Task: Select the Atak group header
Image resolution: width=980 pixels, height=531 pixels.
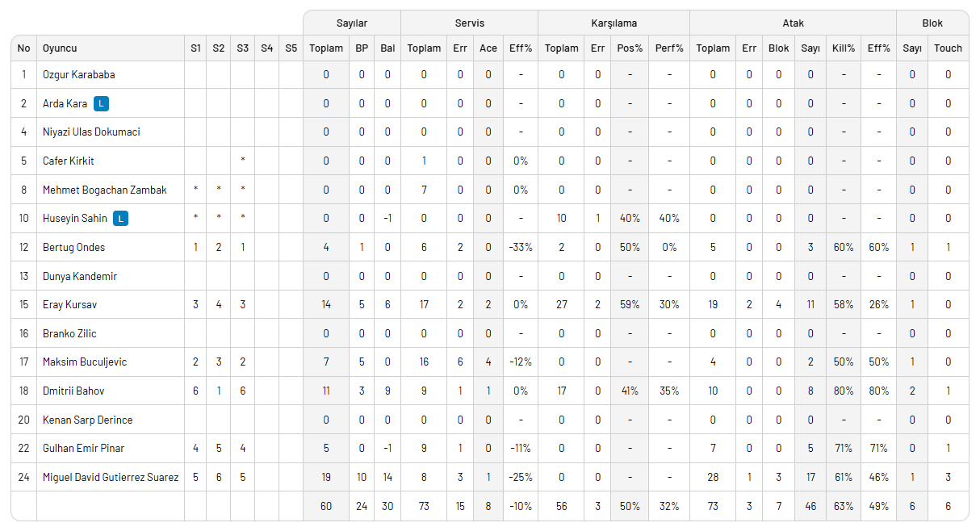Action: [793, 23]
